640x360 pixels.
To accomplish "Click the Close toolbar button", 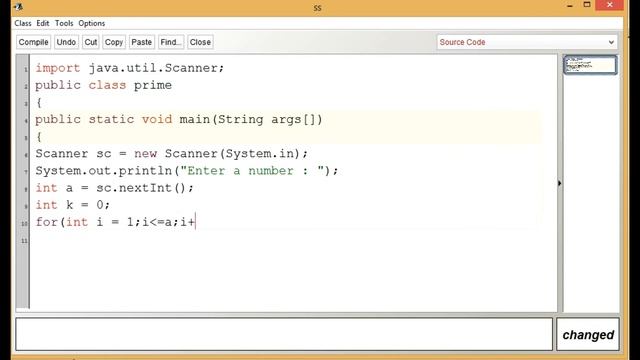I will [200, 42].
